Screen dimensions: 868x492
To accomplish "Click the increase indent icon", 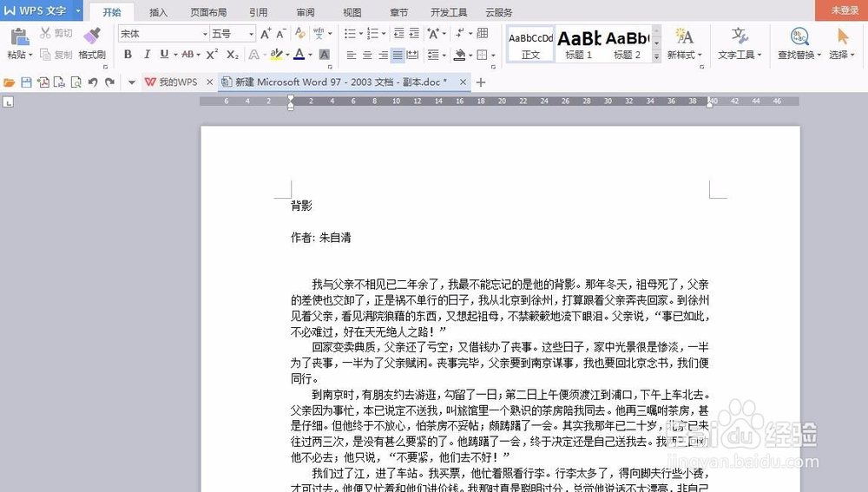I will (414, 34).
